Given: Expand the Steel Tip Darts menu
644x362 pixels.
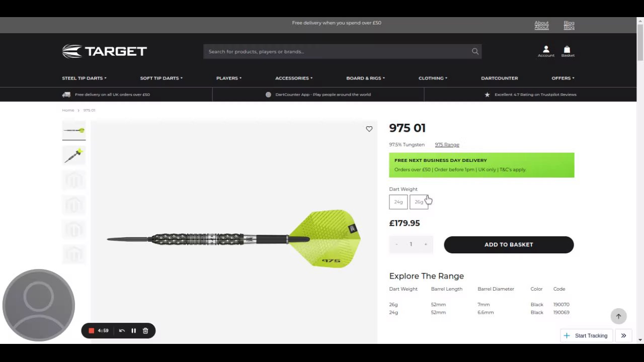Looking at the screenshot, I should tap(84, 78).
